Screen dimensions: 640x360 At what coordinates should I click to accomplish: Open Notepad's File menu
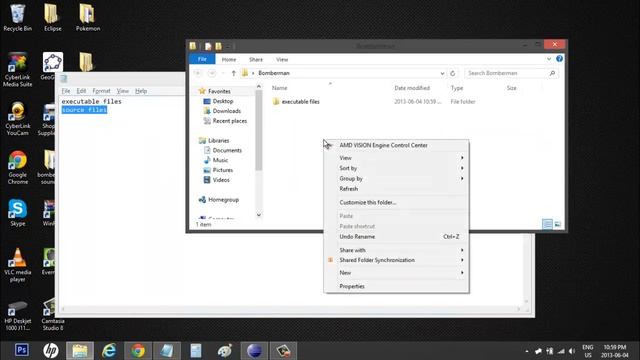pos(66,91)
